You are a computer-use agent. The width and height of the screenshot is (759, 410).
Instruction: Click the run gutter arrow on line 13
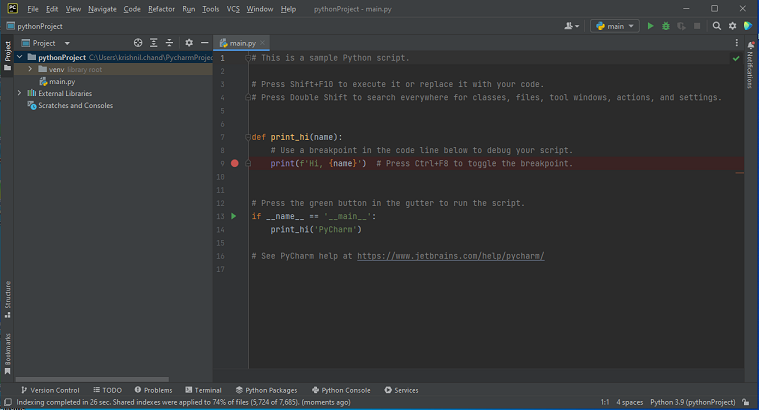pos(234,216)
